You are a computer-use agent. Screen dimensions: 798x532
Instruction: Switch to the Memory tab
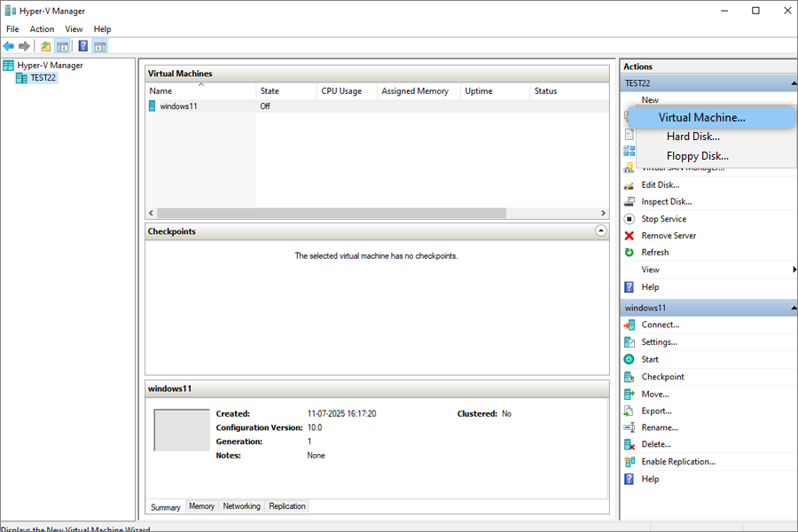(201, 506)
